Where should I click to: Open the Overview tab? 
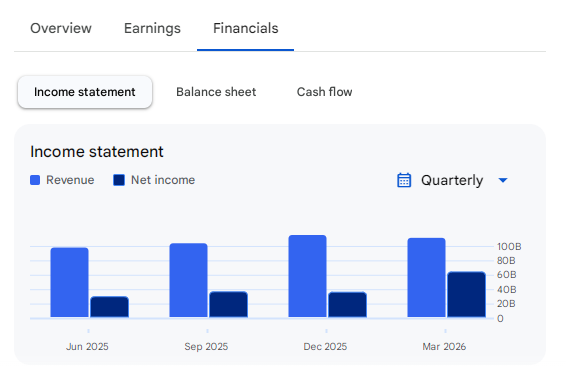[x=61, y=28]
